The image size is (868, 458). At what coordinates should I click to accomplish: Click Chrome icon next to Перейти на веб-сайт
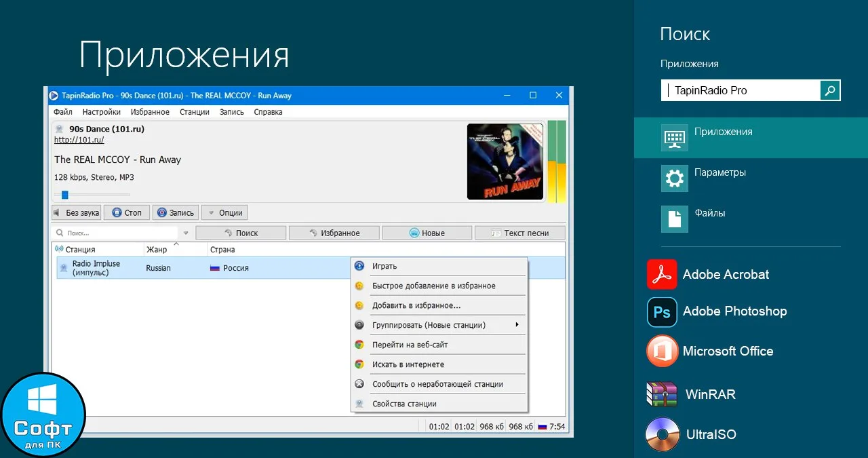coord(359,345)
